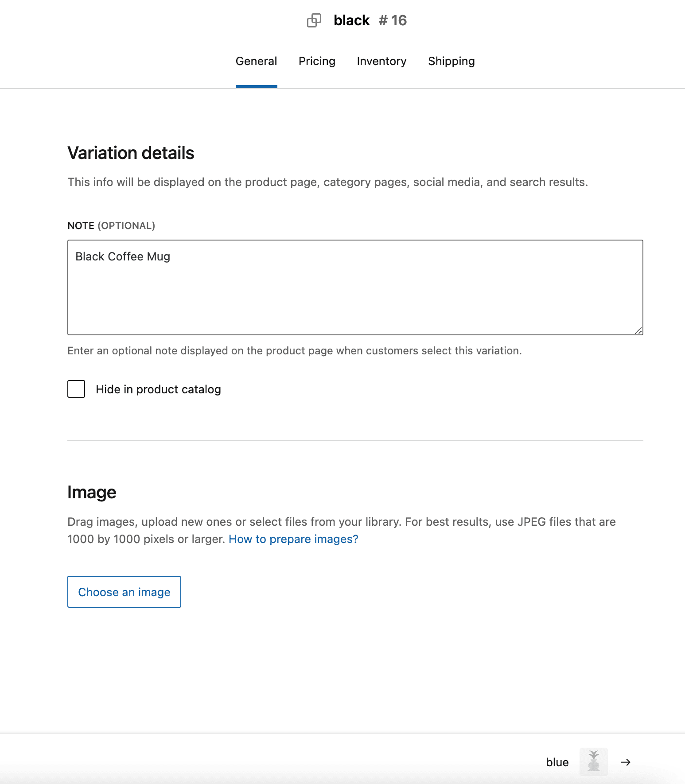Click the NOTE (OPTIONAL) field label
Viewport: 685px width, 784px height.
point(111,226)
